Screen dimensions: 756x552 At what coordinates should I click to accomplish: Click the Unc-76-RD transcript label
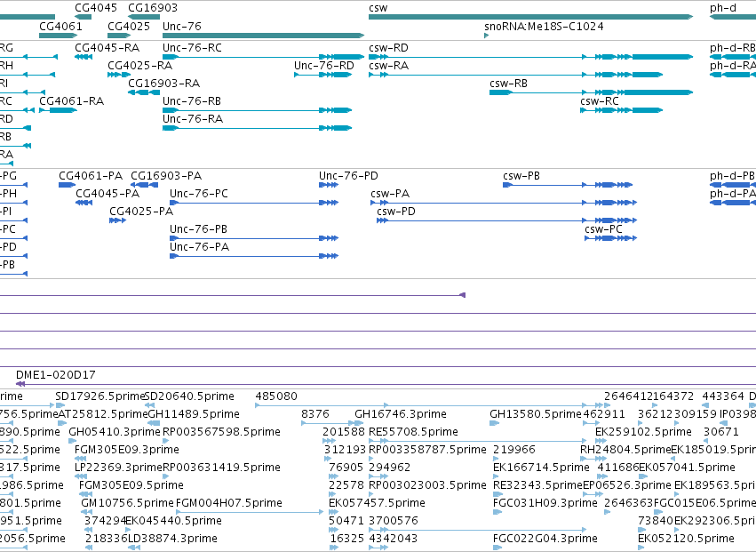coord(324,66)
